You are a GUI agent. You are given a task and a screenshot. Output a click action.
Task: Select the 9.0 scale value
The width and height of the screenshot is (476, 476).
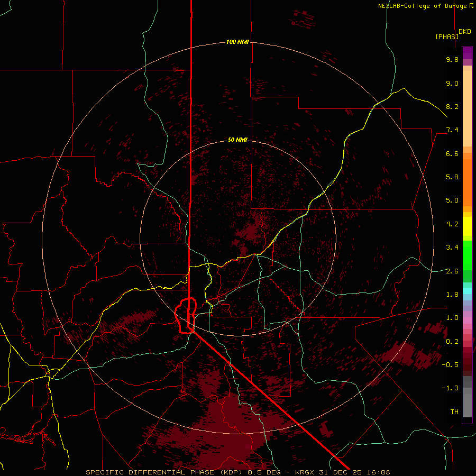click(452, 83)
